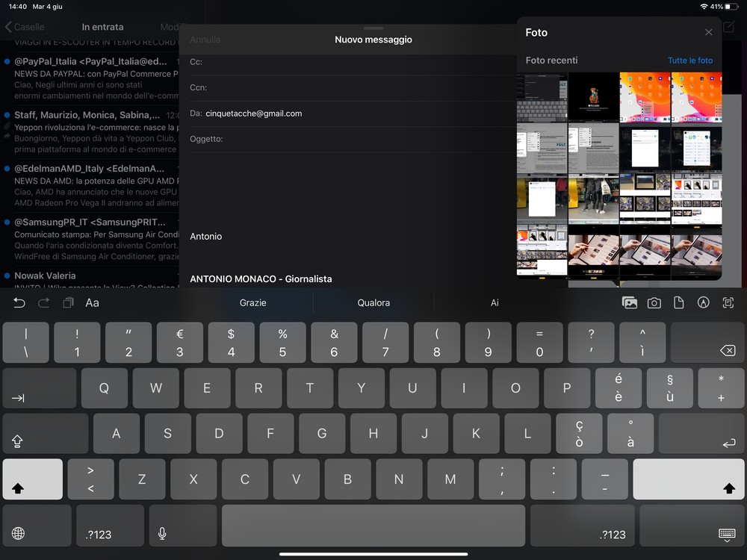The height and width of the screenshot is (560, 747).
Task: Select the first keyboard screenshot thumbnail
Action: (542, 97)
